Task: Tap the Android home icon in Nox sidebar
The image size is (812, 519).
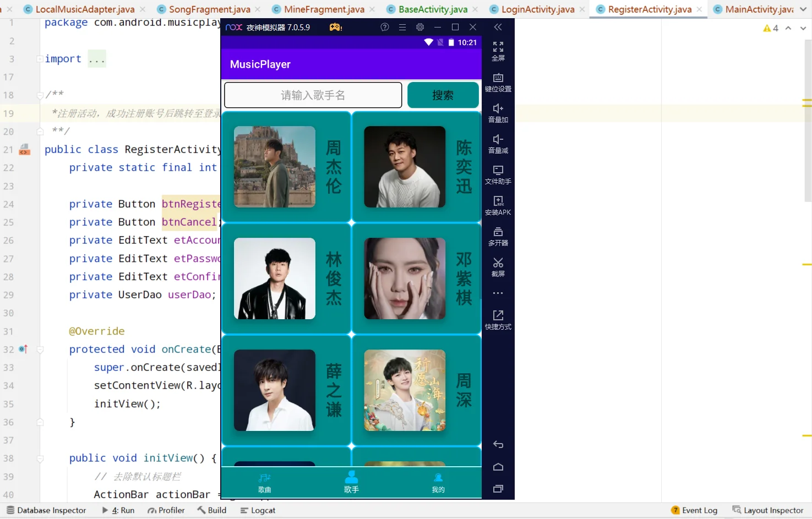Action: tap(498, 467)
